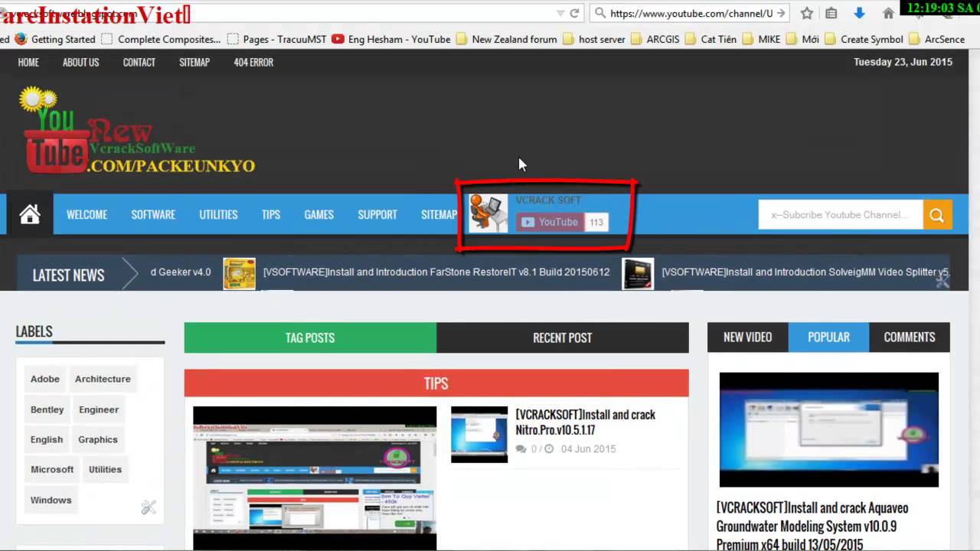The image size is (980, 551).
Task: Open SUPPORT in the blue navbar
Action: coord(377,215)
